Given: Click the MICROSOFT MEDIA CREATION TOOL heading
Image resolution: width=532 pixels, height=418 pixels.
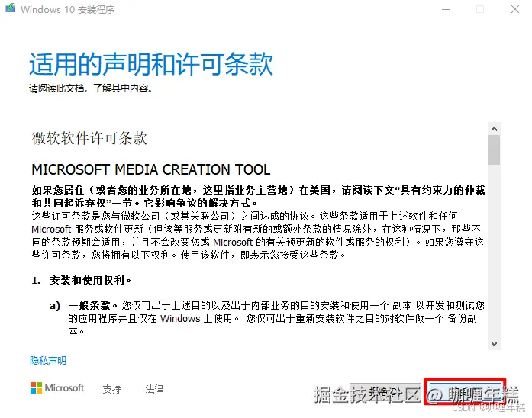Looking at the screenshot, I should click(151, 169).
